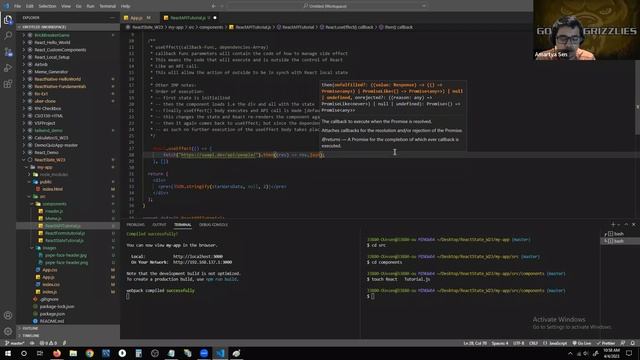Open the Search view in activity bar
The width and height of the screenshot is (640, 360).
click(x=8, y=36)
